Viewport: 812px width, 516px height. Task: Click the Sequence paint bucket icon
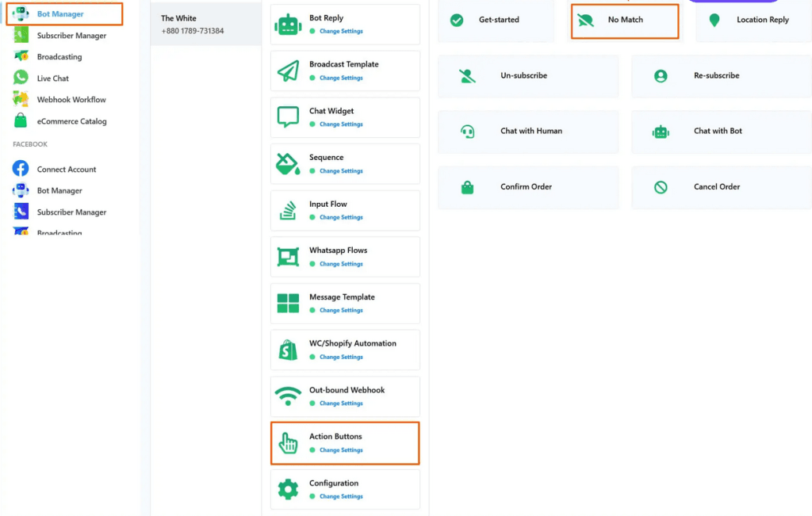coord(288,164)
